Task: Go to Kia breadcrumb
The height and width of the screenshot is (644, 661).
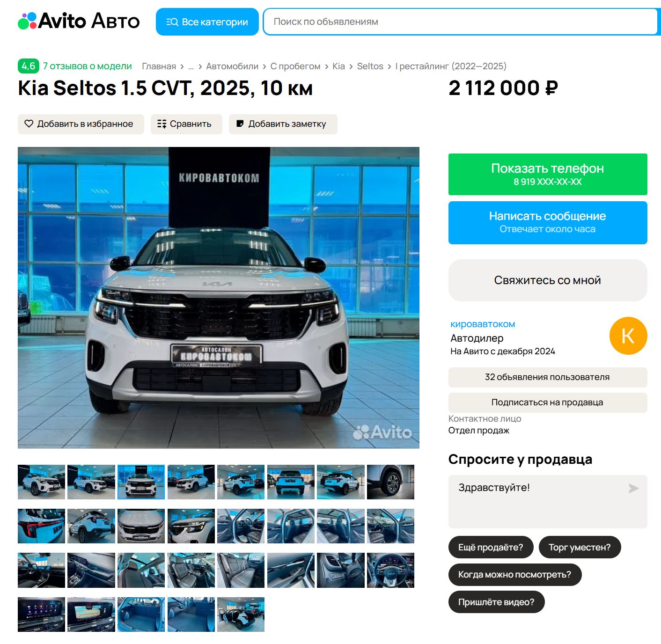Action: (338, 66)
